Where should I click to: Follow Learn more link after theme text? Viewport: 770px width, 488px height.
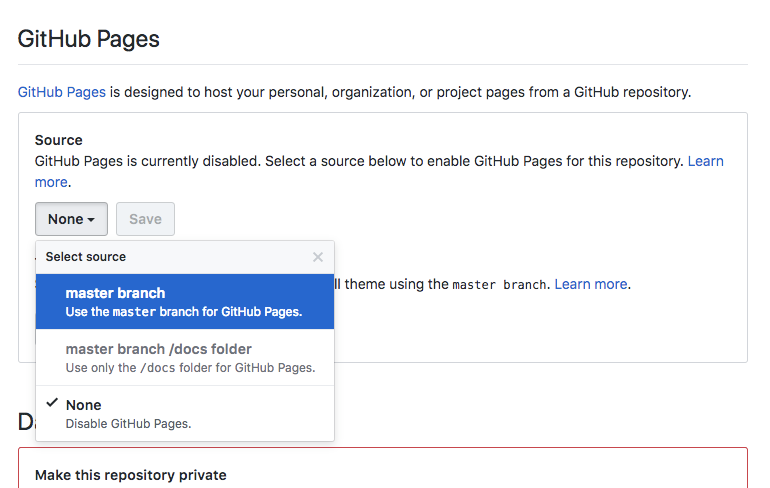click(591, 284)
